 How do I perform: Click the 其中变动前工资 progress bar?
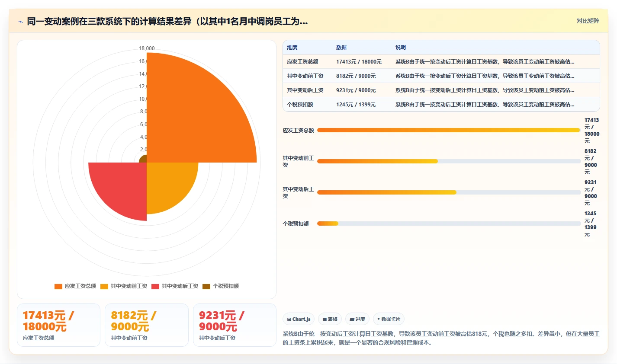(x=449, y=161)
